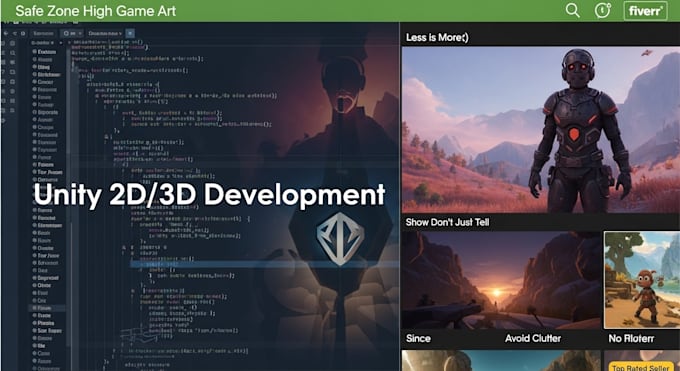Screen dimensions: 680x371
Task: Open the robot character thumbnail
Action: (x=540, y=130)
